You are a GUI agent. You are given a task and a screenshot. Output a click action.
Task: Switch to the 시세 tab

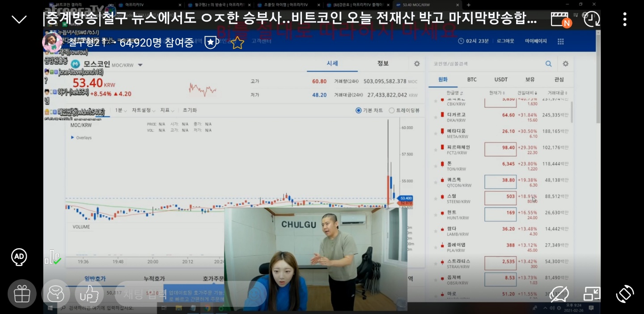pos(332,64)
